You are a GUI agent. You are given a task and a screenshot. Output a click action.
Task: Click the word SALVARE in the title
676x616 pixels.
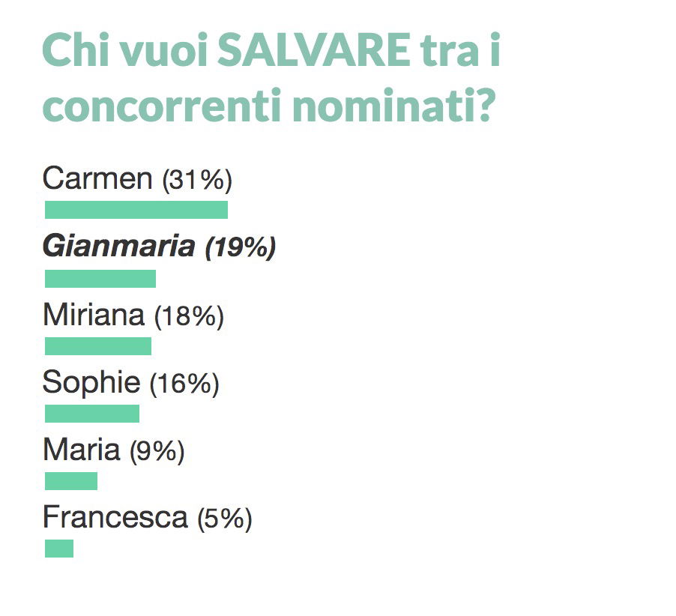[x=314, y=50]
